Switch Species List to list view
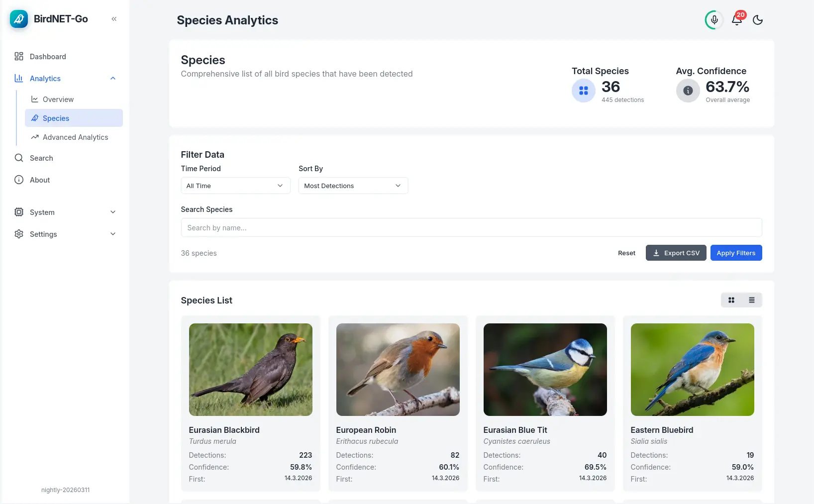Viewport: 814px width, 504px height. click(752, 300)
